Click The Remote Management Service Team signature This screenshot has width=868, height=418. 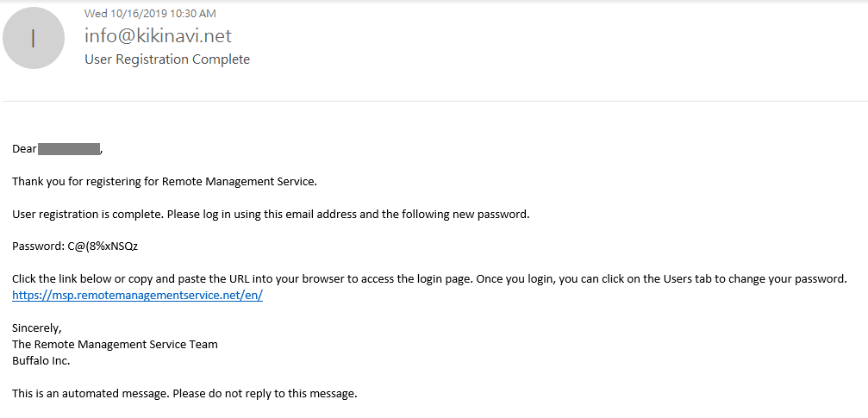115,344
